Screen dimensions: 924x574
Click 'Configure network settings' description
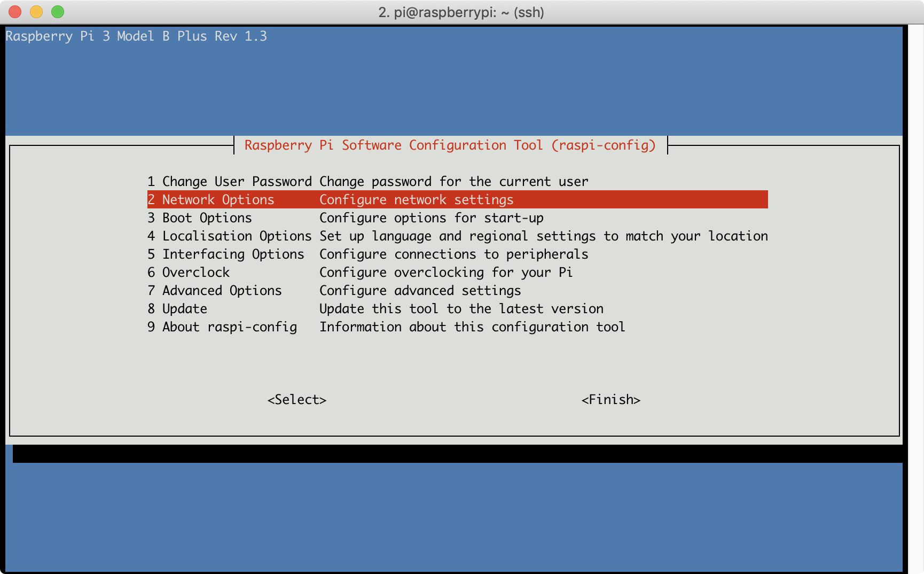[x=417, y=200]
